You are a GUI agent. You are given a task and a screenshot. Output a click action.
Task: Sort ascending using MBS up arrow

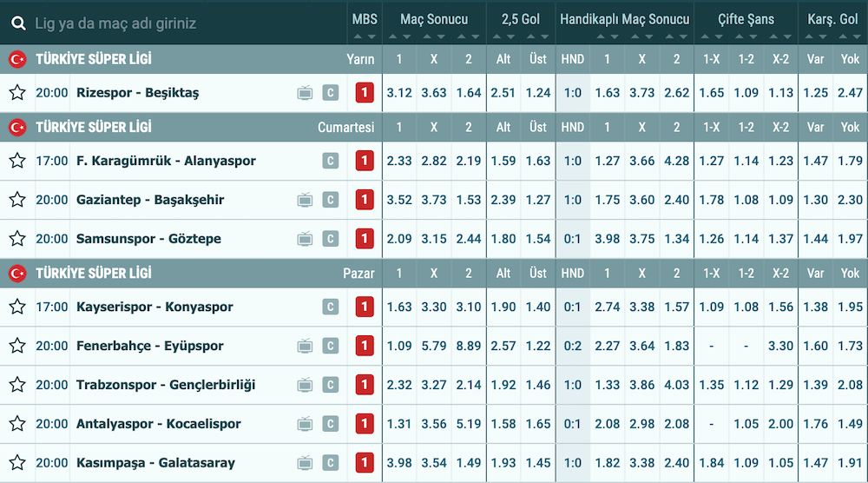point(358,36)
